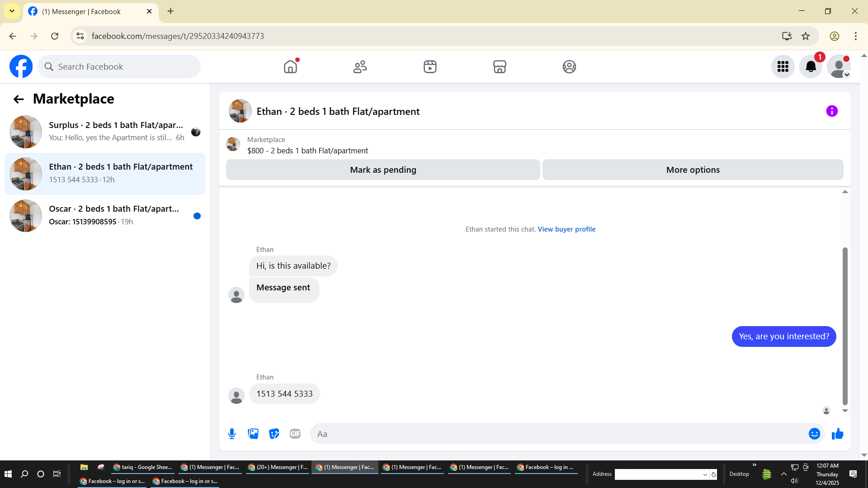Open the account profile avatar menu
This screenshot has width=868, height=488.
[x=839, y=66]
